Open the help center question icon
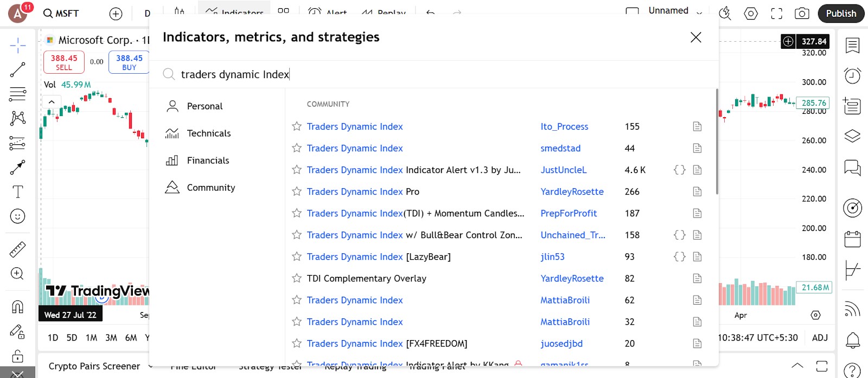Image resolution: width=868 pixels, height=378 pixels. (852, 370)
